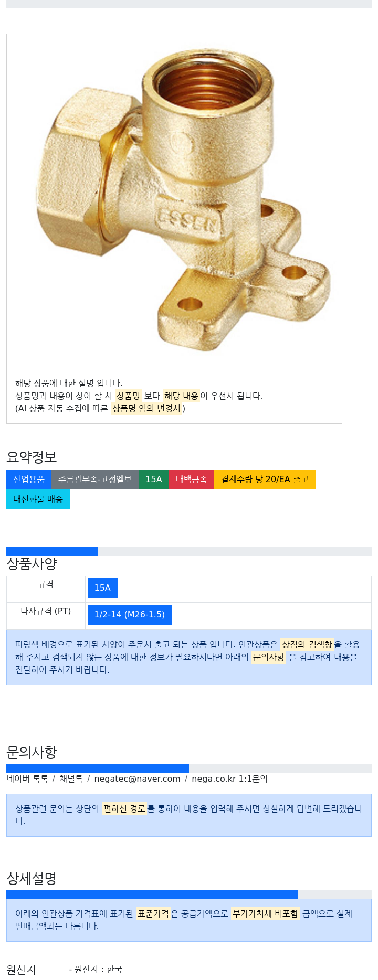Click the blue progress bar under 문의사항
The width and height of the screenshot is (378, 980).
[x=98, y=769]
